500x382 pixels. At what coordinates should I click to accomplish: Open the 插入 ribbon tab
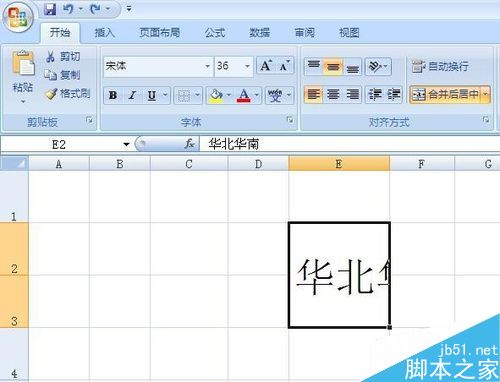click(105, 33)
